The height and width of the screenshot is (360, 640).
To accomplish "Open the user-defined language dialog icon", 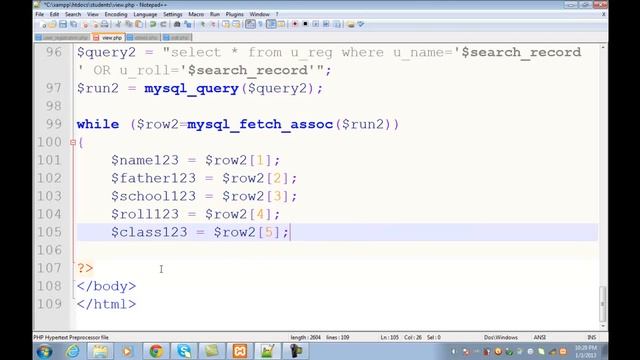I will pos(281,24).
